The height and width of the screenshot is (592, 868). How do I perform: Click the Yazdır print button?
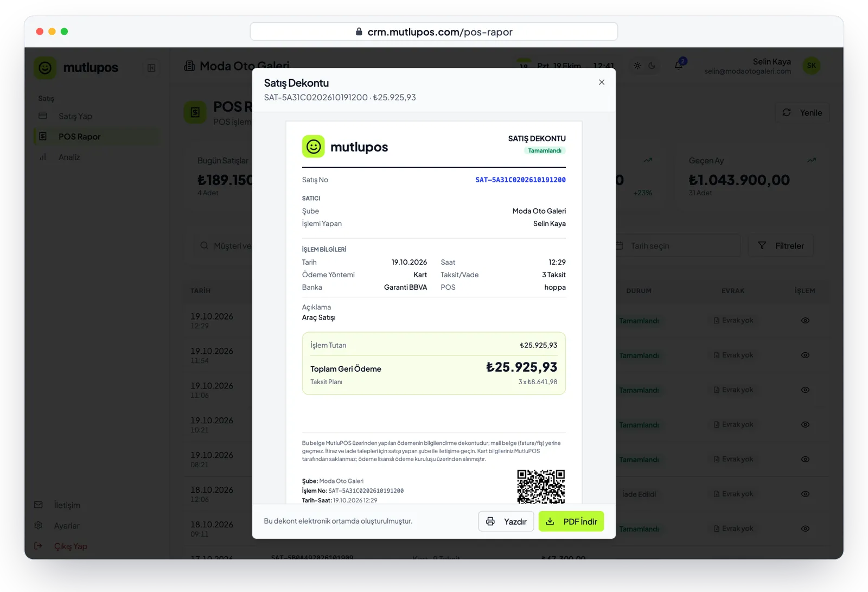tap(506, 521)
